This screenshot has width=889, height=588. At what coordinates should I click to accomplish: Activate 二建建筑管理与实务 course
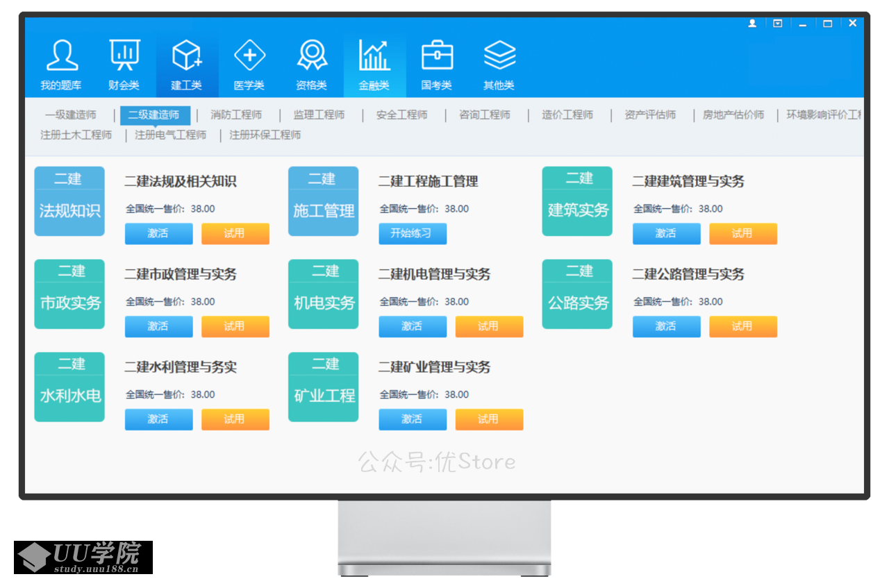click(666, 234)
